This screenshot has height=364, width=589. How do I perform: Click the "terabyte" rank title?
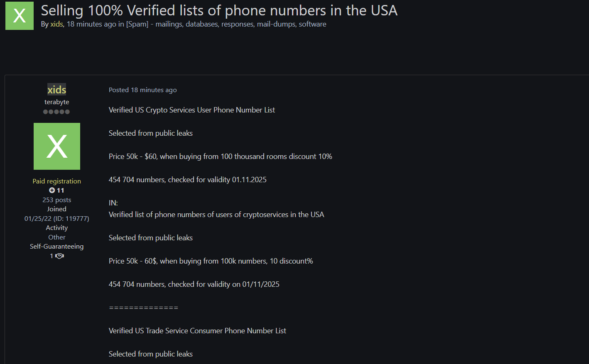click(x=57, y=102)
